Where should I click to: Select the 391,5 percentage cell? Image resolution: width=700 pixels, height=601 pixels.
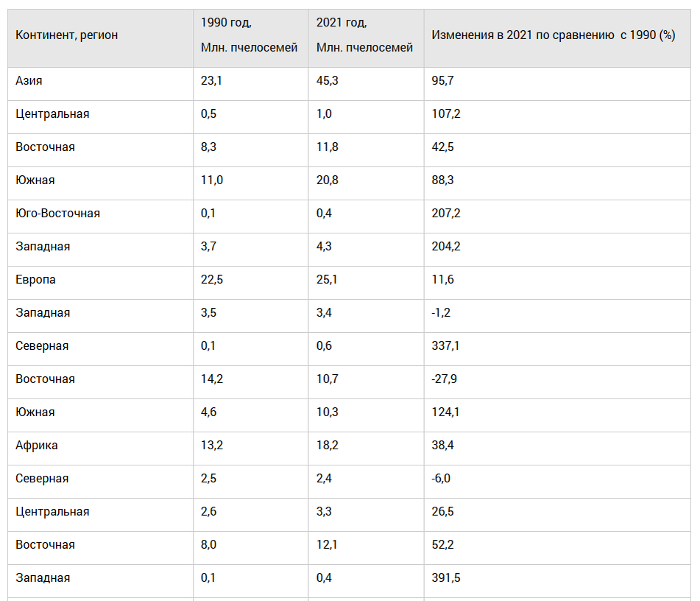pos(446,577)
